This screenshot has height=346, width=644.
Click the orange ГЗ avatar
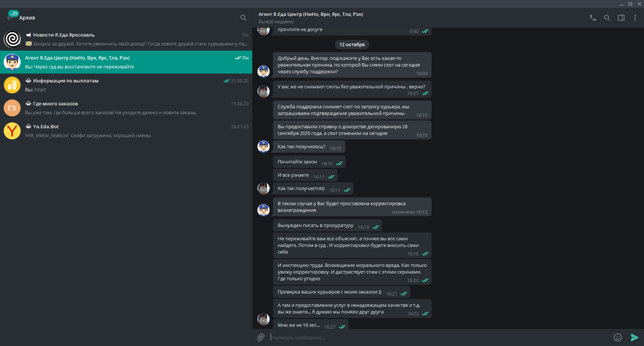click(12, 108)
